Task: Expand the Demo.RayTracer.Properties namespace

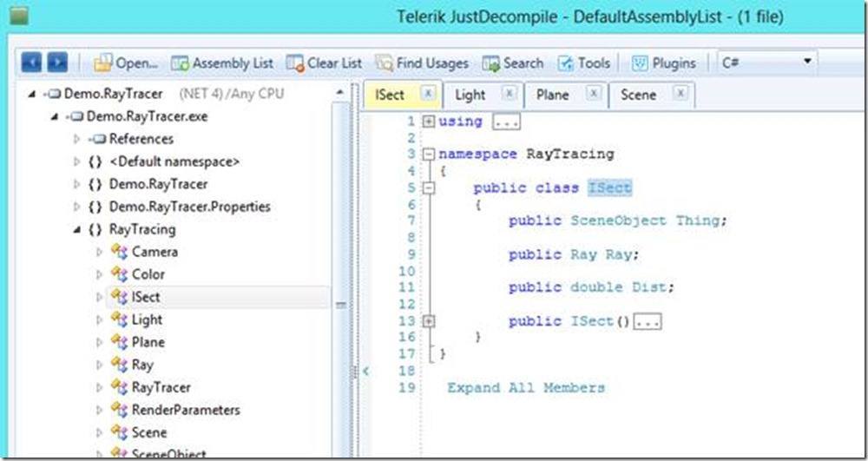Action: click(x=77, y=207)
